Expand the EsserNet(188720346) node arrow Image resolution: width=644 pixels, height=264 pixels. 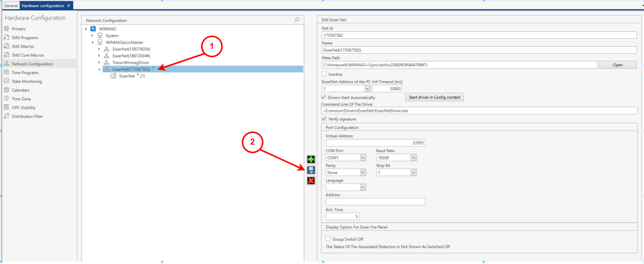coord(99,56)
